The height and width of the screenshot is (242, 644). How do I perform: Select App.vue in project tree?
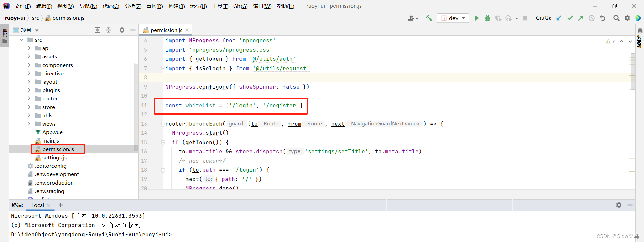(52, 132)
